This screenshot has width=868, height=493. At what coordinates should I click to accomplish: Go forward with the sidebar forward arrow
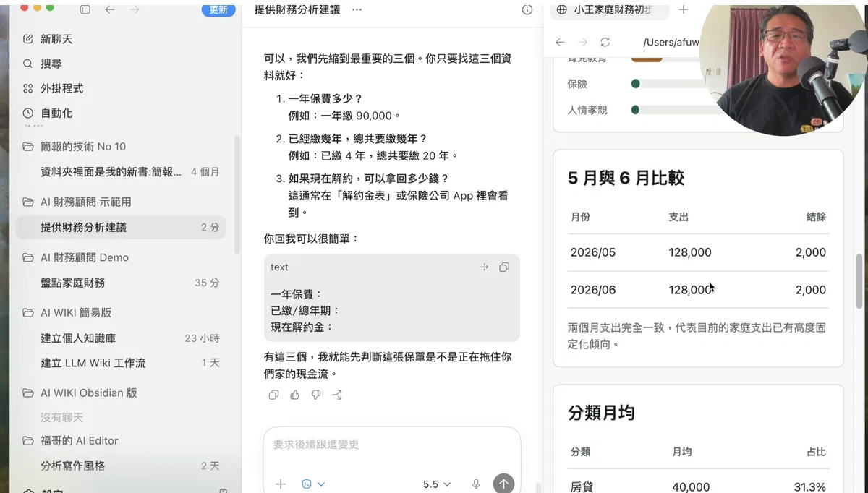coord(135,9)
